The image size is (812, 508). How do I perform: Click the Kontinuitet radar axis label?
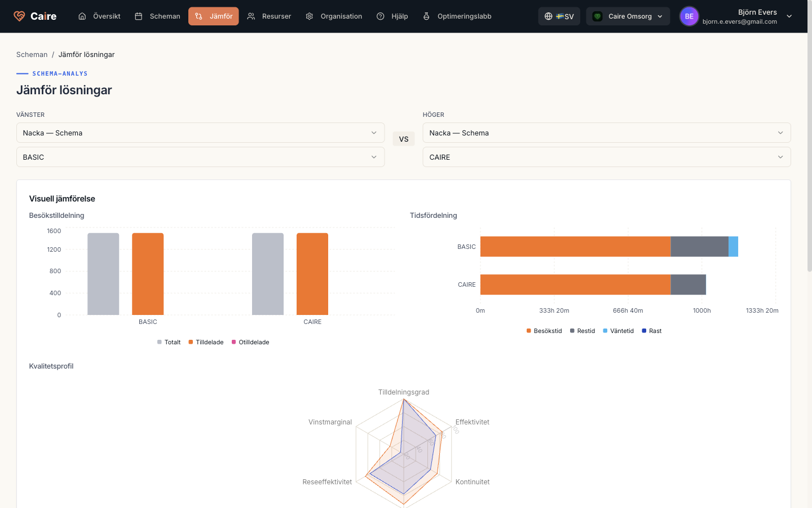point(473,482)
